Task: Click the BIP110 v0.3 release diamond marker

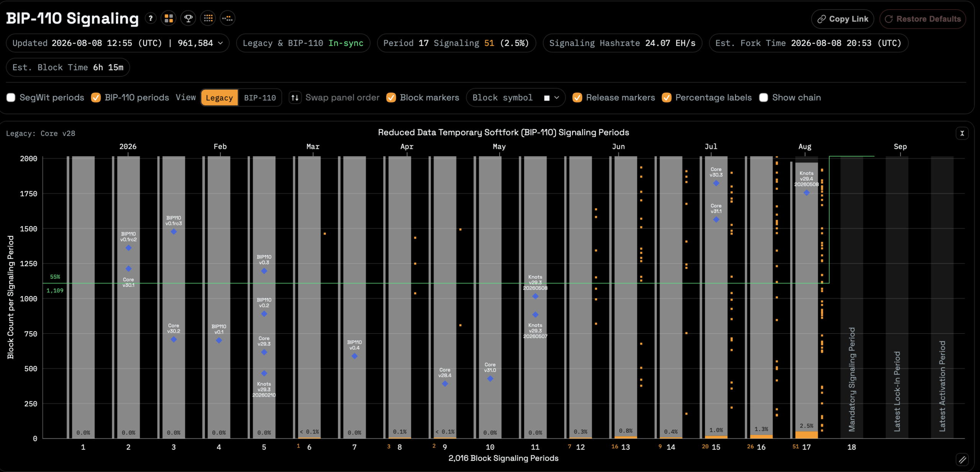Action: pos(264,271)
